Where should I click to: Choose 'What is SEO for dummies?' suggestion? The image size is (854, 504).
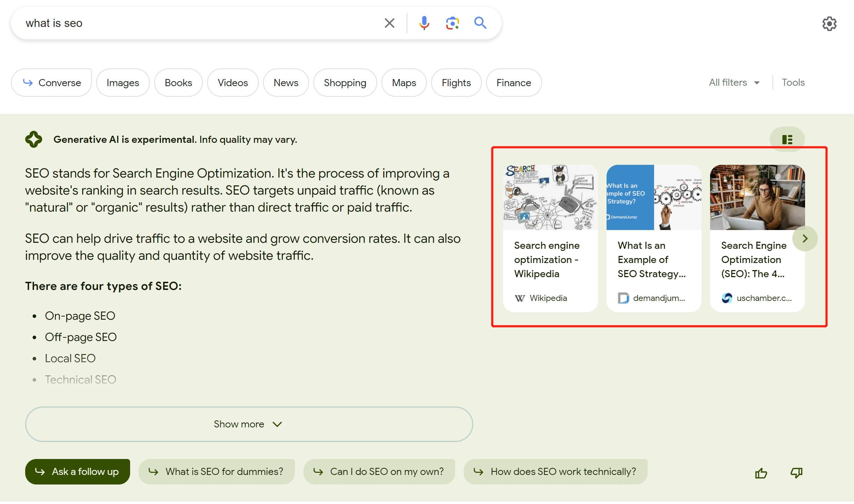[217, 472]
